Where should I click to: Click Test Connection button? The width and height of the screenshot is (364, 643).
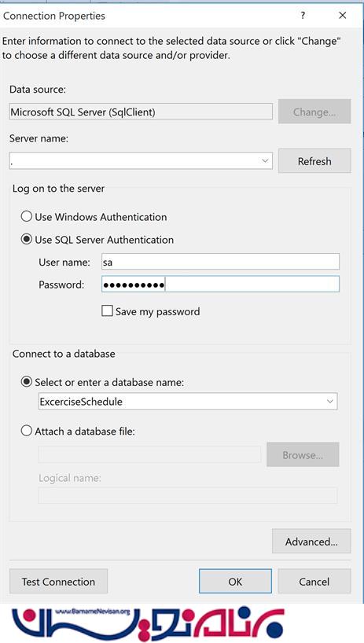[58, 582]
